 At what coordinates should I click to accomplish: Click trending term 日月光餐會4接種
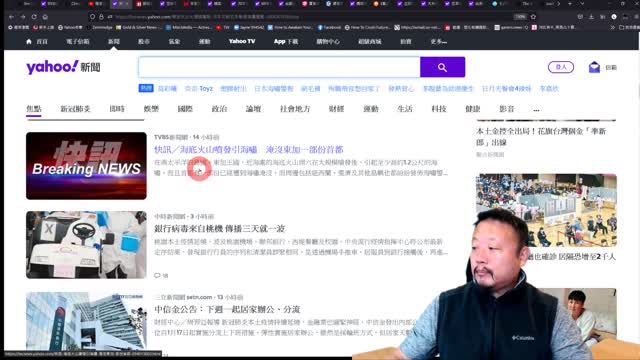coord(506,89)
